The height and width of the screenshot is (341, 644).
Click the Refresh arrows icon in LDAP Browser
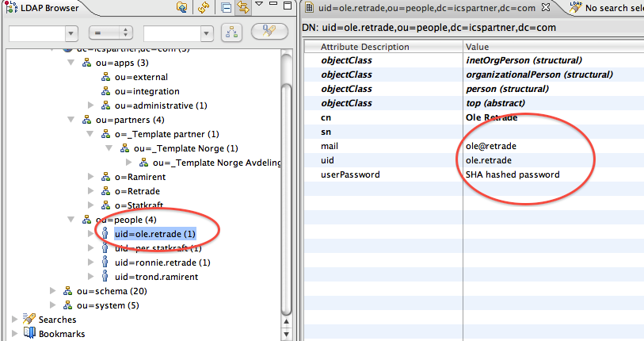click(x=204, y=7)
